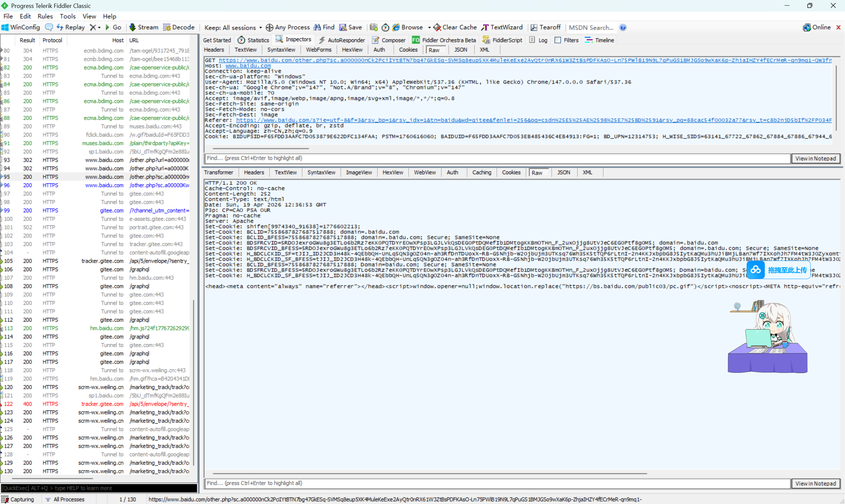Click the Find binoculars icon
This screenshot has width=845, height=504.
(x=317, y=27)
